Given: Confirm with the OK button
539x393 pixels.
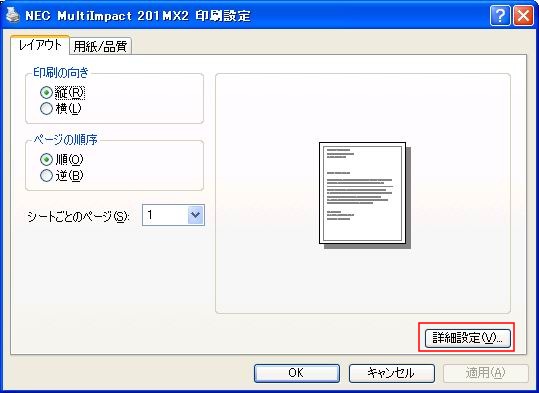Looking at the screenshot, I should [x=297, y=373].
